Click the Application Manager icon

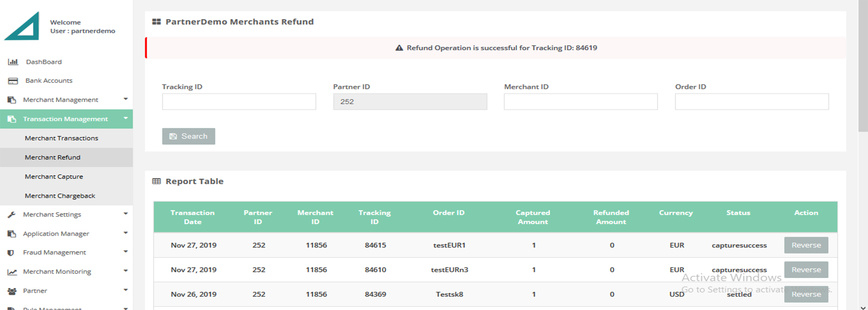point(12,234)
